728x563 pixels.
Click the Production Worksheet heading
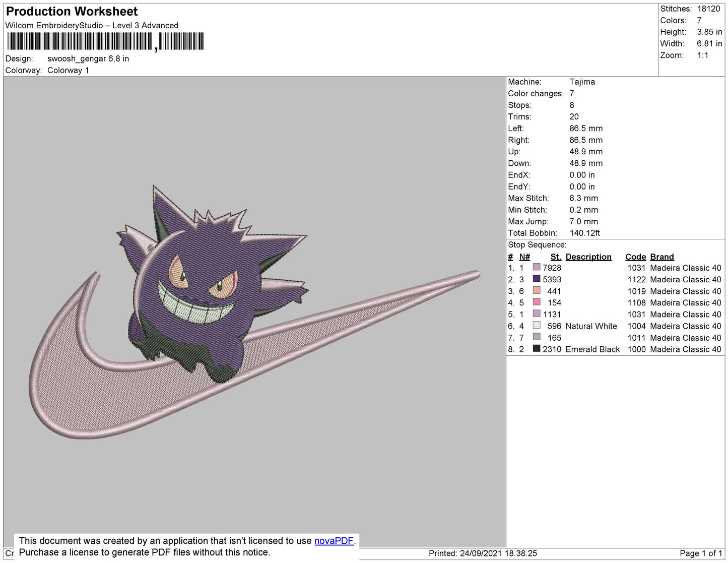coord(72,12)
